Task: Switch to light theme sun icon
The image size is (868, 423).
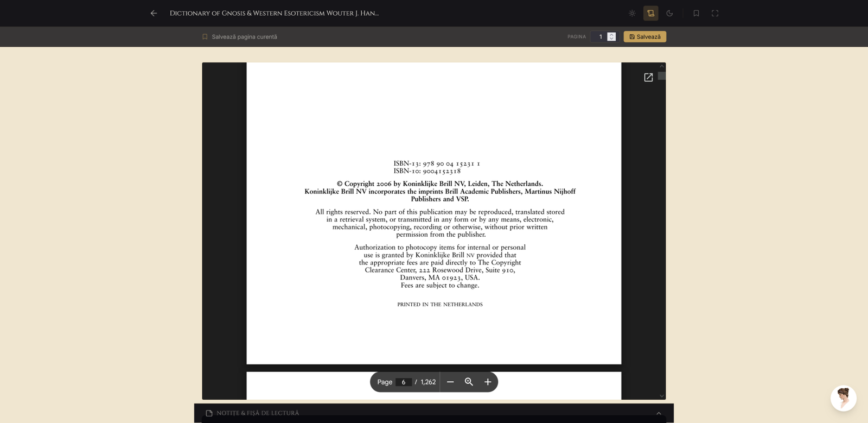Action: pyautogui.click(x=632, y=13)
